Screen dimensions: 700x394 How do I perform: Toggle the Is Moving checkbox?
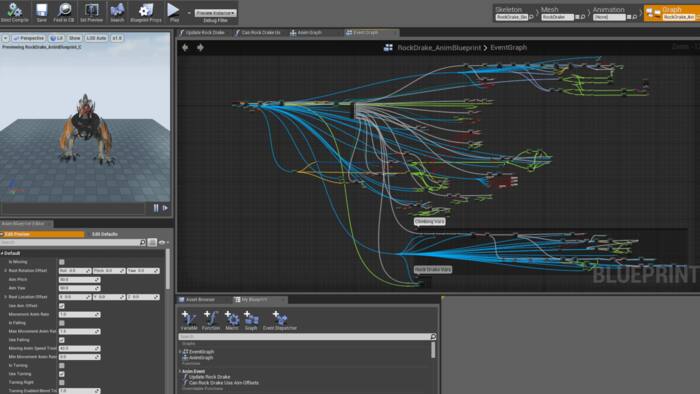pyautogui.click(x=62, y=262)
